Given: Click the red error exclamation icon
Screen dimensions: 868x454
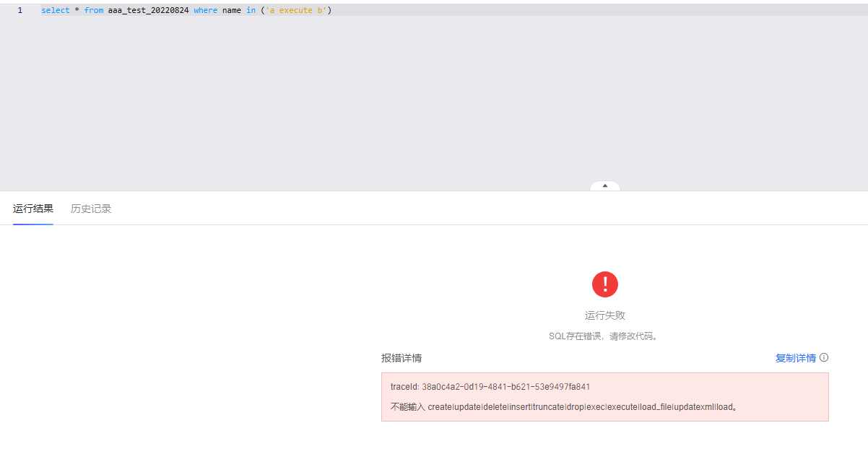Looking at the screenshot, I should (604, 284).
